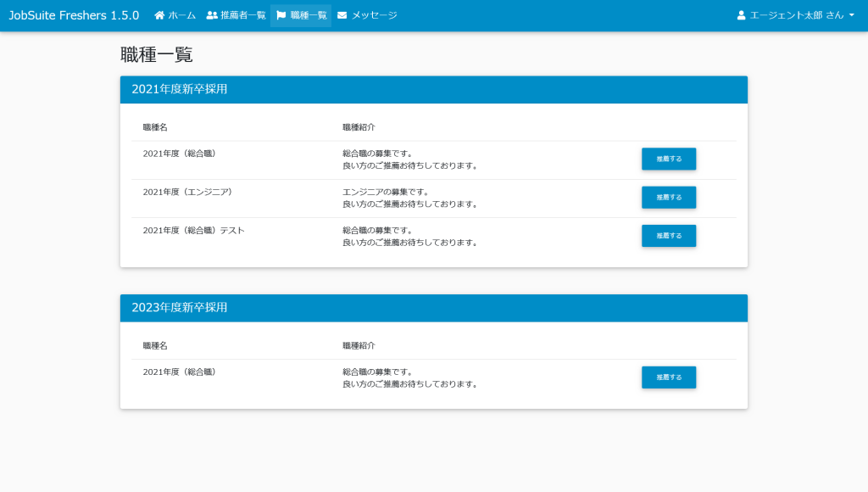Click the flag icon beside 職種一覧
This screenshot has height=492, width=868.
click(281, 15)
